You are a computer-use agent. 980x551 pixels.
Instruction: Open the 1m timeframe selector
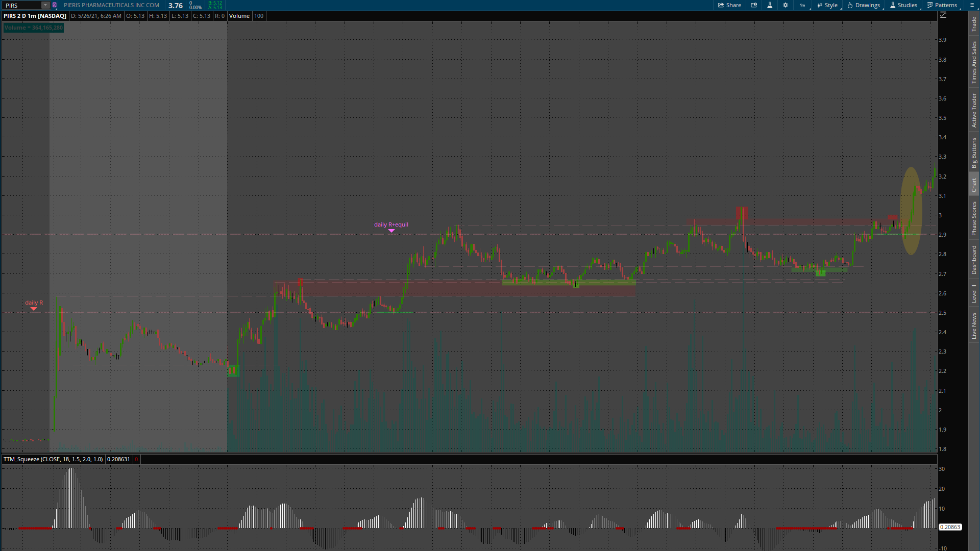click(802, 5)
